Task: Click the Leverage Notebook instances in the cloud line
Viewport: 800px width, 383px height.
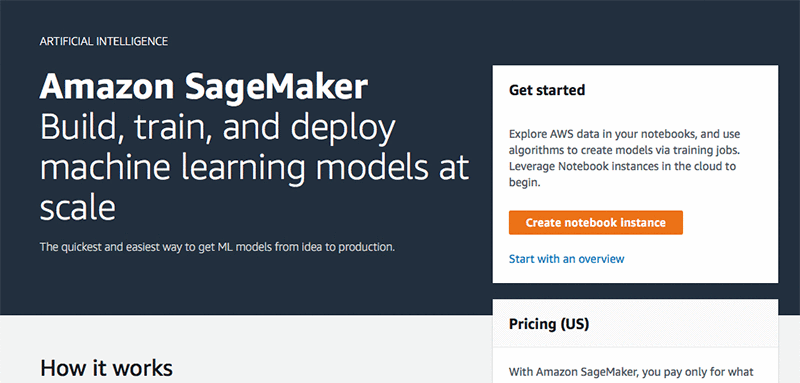Action: click(x=622, y=167)
